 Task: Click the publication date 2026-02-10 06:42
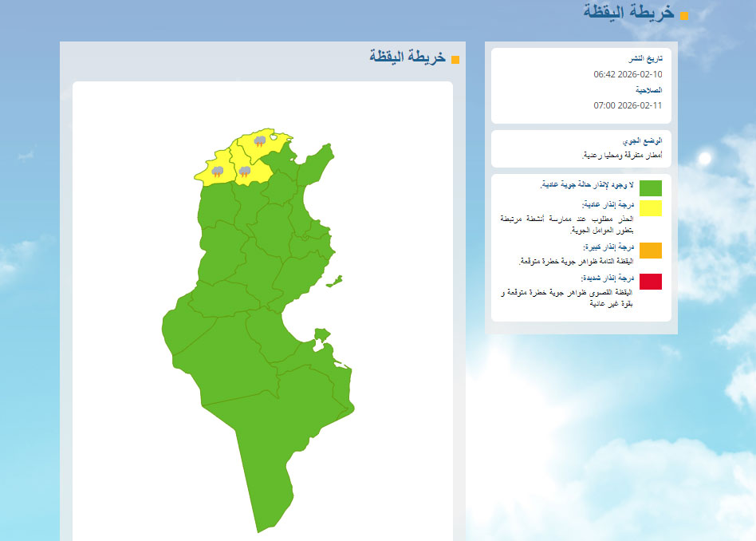[628, 74]
